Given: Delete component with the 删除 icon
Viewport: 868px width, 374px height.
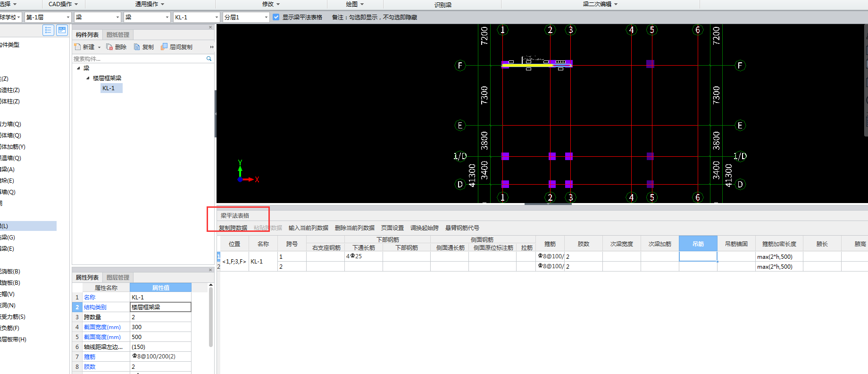Looking at the screenshot, I should click(117, 47).
